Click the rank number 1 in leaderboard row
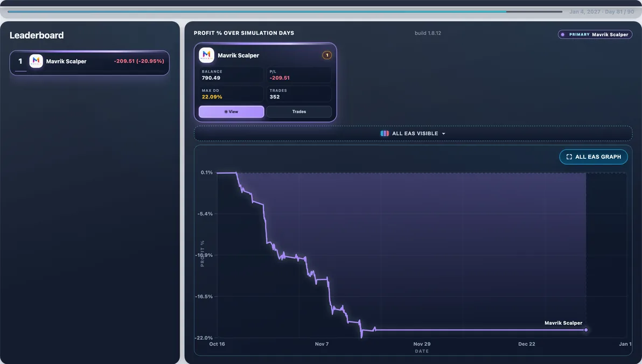The height and width of the screenshot is (364, 642). 20,61
